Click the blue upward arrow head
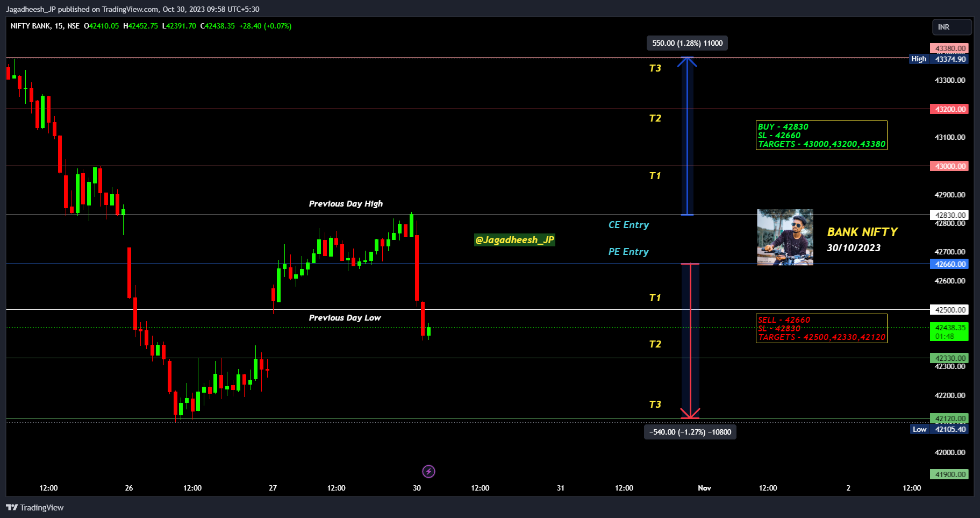This screenshot has width=980, height=518. tap(687, 62)
